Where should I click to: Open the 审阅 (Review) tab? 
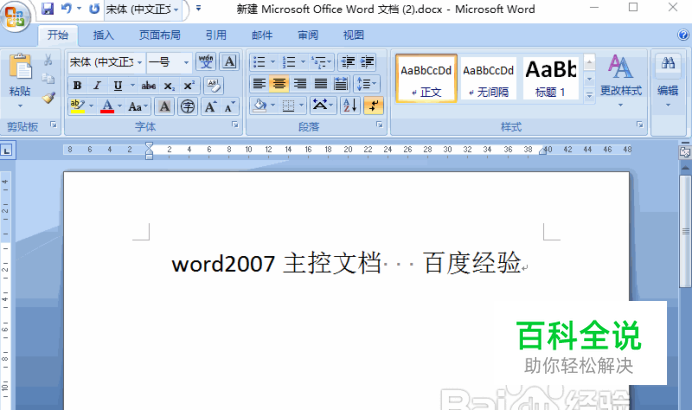[308, 35]
